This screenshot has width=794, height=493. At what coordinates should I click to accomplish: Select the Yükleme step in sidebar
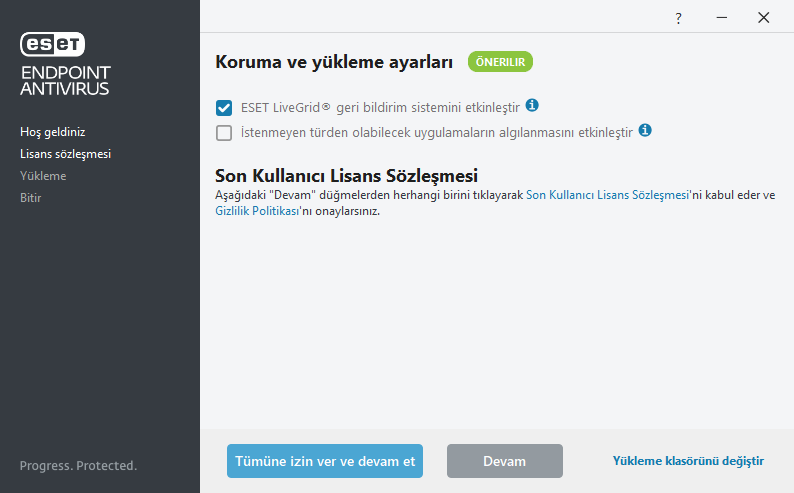click(43, 176)
